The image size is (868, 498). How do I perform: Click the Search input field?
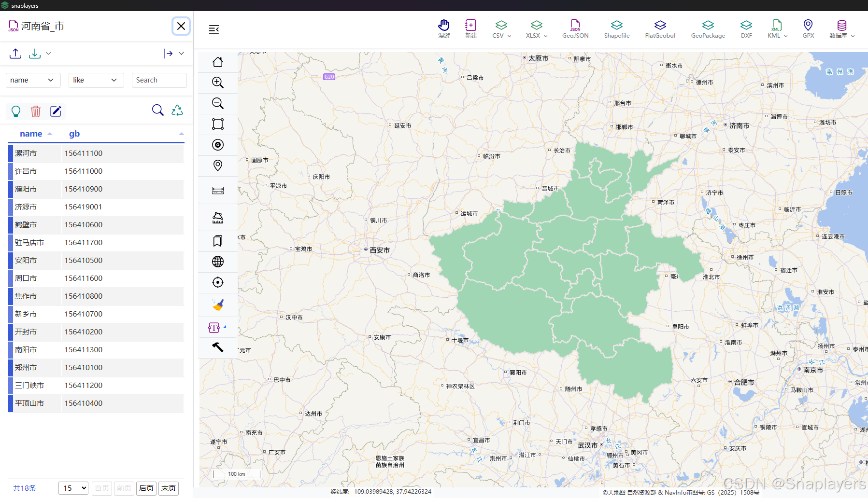(x=159, y=80)
